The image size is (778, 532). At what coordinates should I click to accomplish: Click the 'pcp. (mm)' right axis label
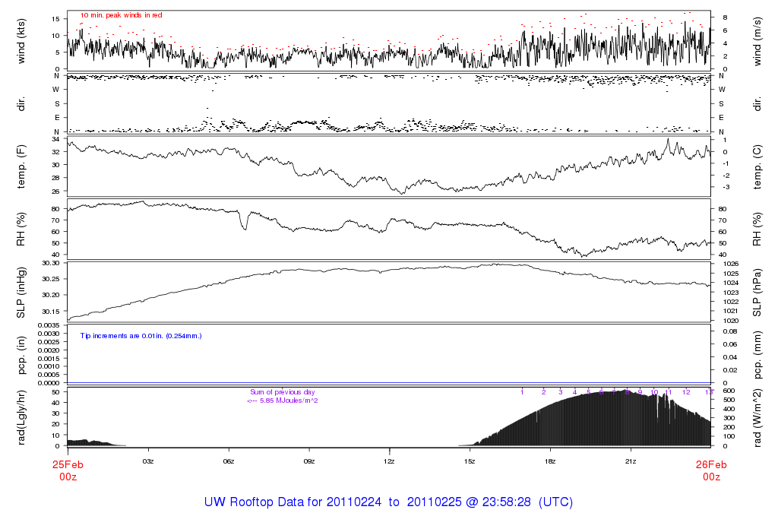tap(757, 354)
